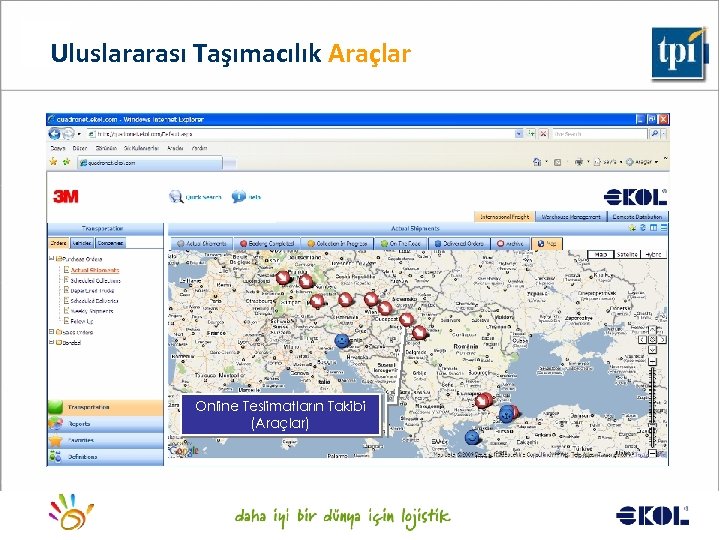The height and width of the screenshot is (540, 720).
Task: Open the Araçlar (Tools) command bar dropdown
Action: click(x=642, y=162)
